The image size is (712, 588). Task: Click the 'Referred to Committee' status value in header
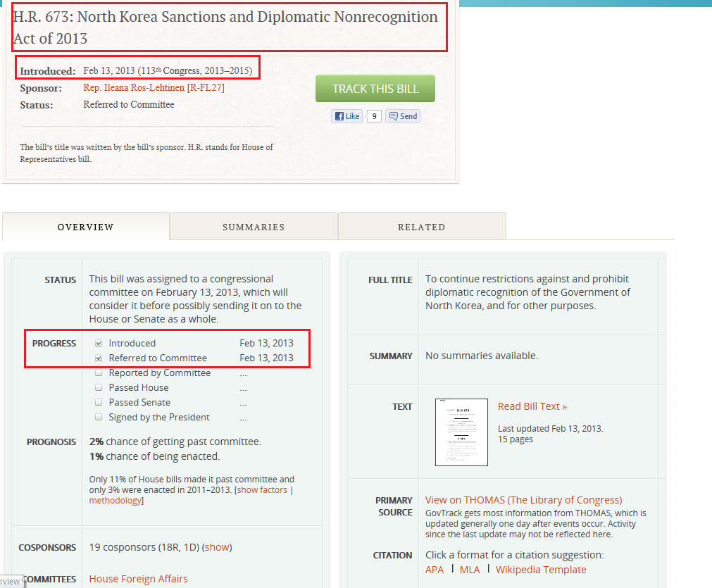[x=129, y=104]
